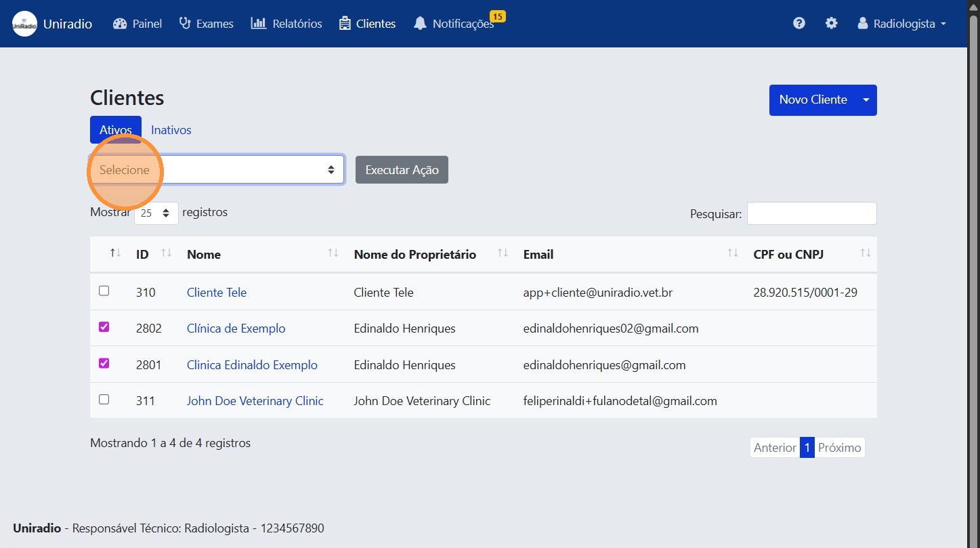This screenshot has height=548, width=980.
Task: Open the Selecione action dropdown
Action: (x=215, y=169)
